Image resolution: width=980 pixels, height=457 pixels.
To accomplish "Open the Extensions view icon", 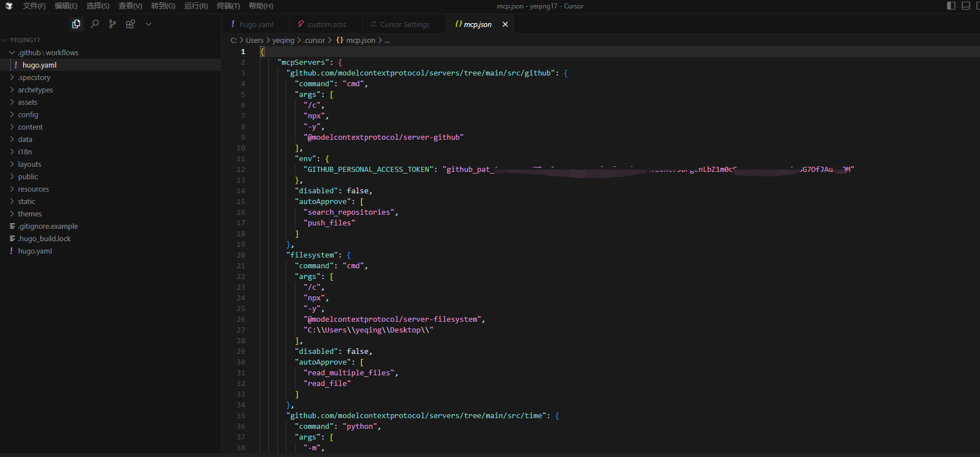I will pyautogui.click(x=130, y=24).
